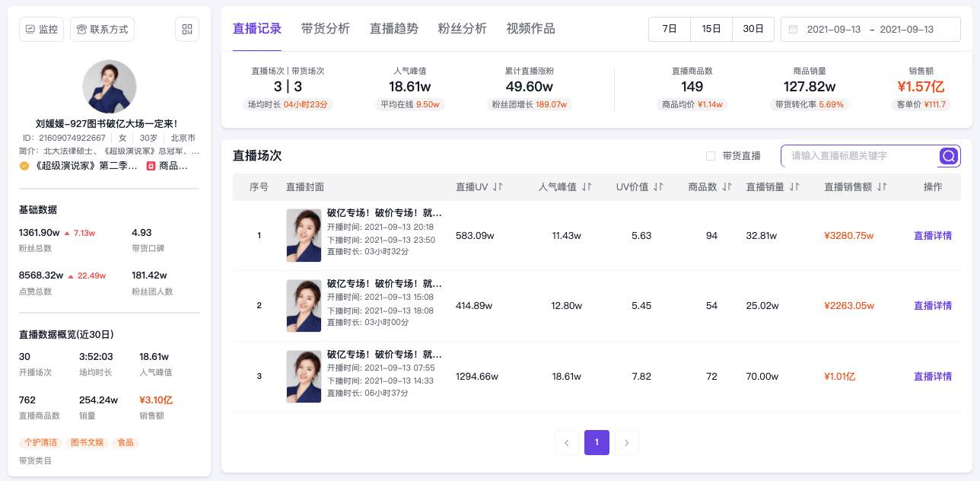Image resolution: width=980 pixels, height=481 pixels.
Task: Sort by 直播UV column arrows
Action: coord(498,186)
